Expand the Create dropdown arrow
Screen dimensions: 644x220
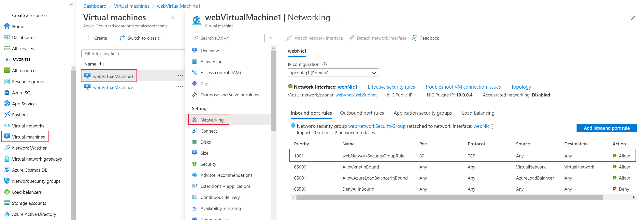112,38
